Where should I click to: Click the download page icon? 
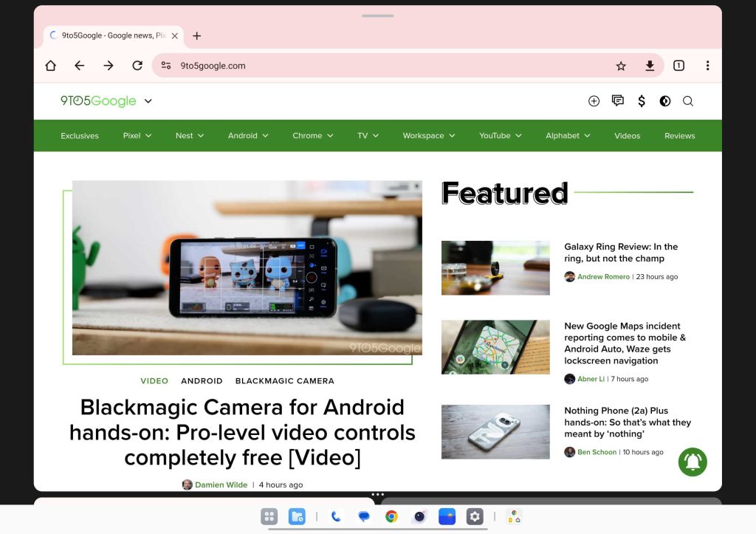coord(650,66)
